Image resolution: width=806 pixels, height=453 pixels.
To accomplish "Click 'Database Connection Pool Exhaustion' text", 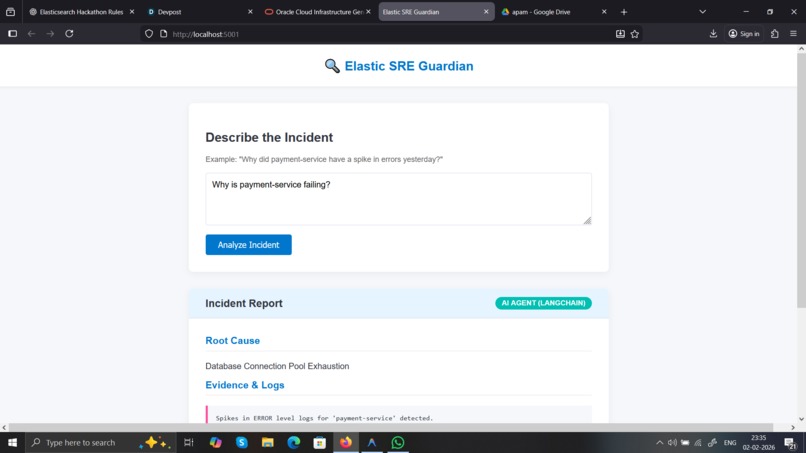I will pos(277,366).
